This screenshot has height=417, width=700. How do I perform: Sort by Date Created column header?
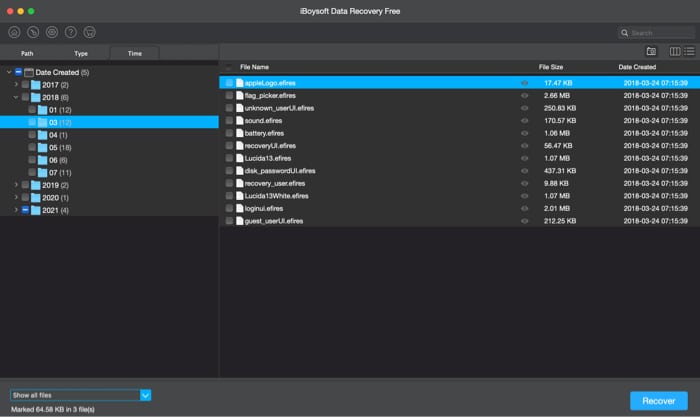(637, 67)
